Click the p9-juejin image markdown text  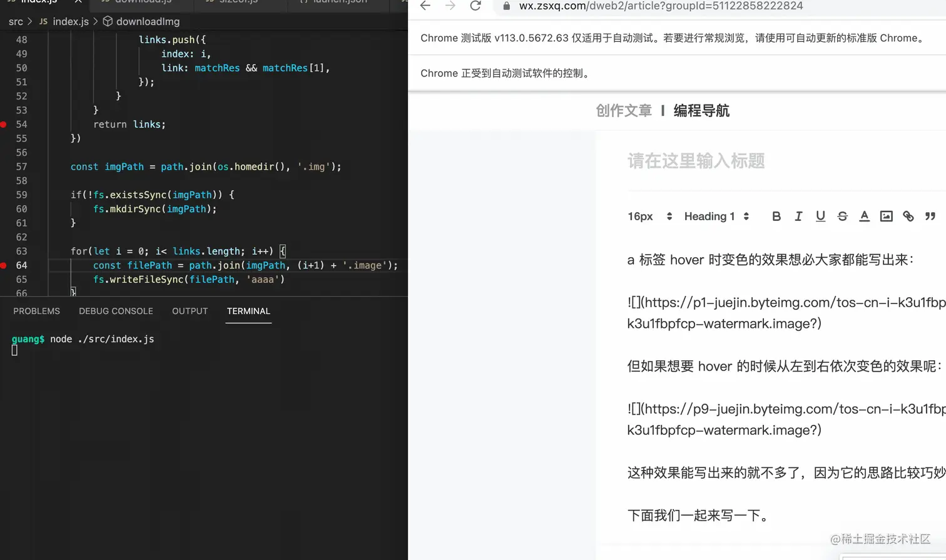coord(786,419)
